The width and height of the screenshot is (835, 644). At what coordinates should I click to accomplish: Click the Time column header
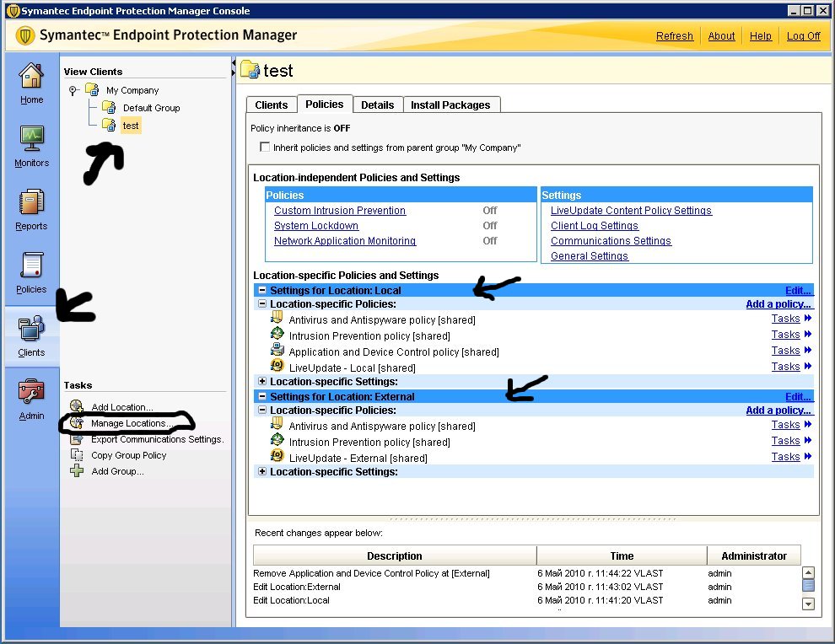click(622, 555)
